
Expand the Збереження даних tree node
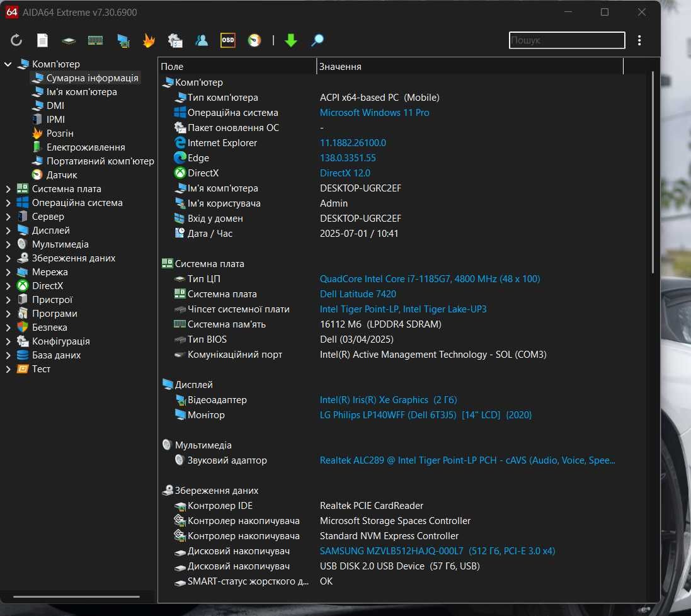tap(8, 258)
